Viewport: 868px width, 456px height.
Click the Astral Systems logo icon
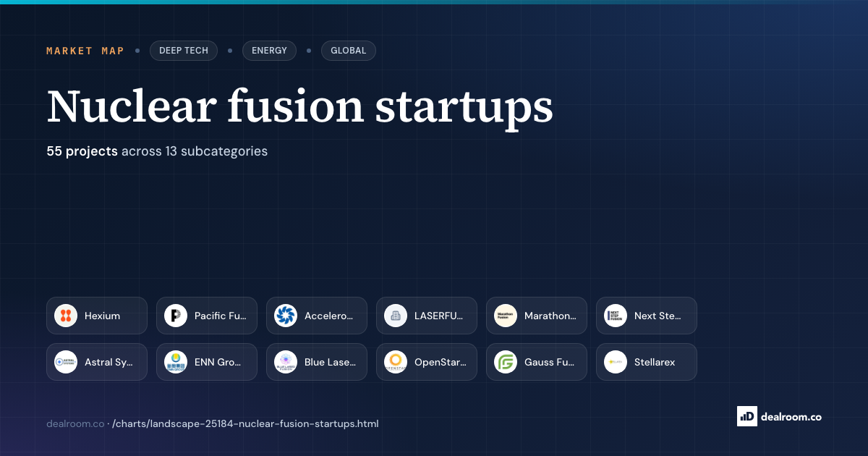pyautogui.click(x=66, y=362)
